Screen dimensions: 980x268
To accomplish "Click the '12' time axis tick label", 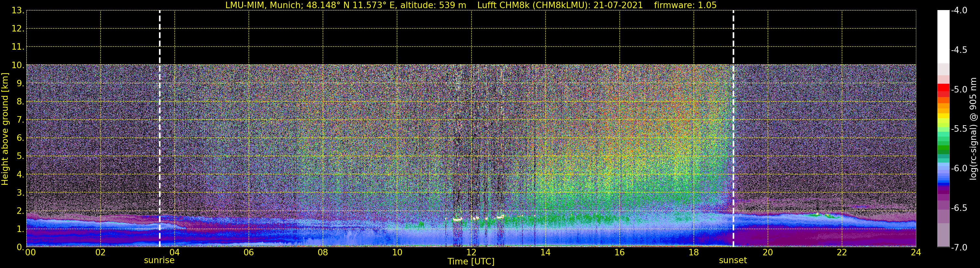I will 471,252.
